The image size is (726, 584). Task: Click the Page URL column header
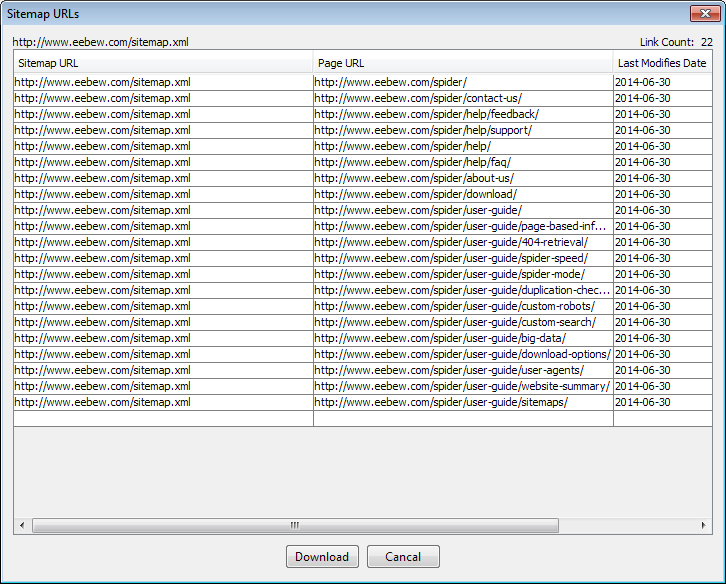463,63
